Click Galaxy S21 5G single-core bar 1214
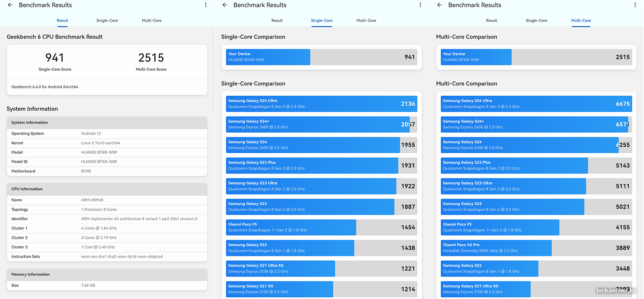The width and height of the screenshot is (644, 299). tap(322, 289)
